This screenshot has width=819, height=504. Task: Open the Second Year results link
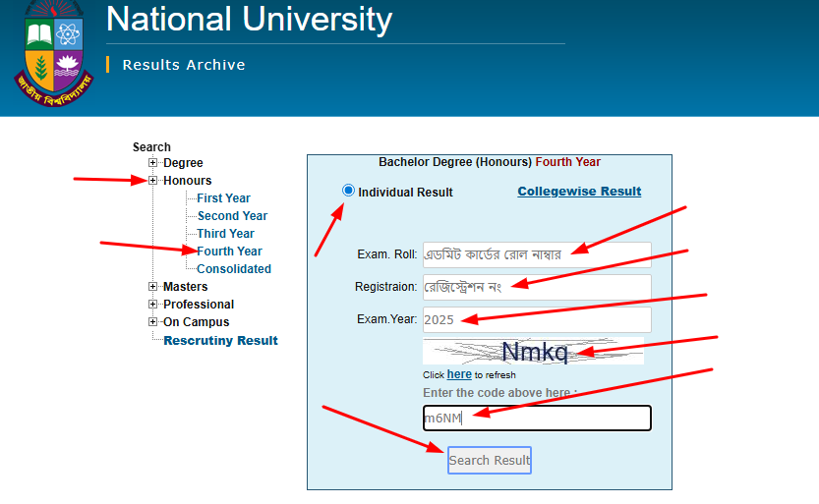pyautogui.click(x=232, y=216)
